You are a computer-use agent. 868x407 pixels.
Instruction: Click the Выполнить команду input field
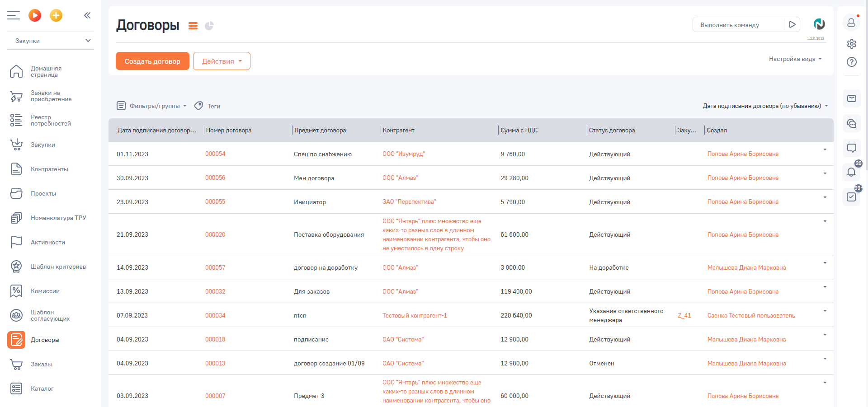coord(739,24)
